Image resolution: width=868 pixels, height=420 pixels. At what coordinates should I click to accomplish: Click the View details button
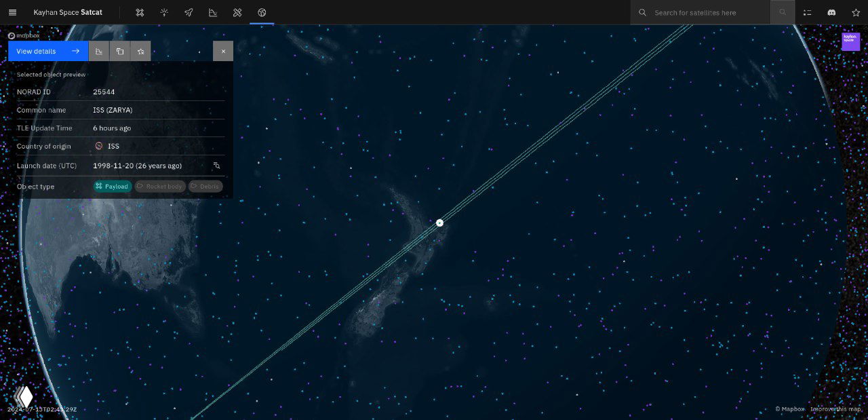pos(48,51)
